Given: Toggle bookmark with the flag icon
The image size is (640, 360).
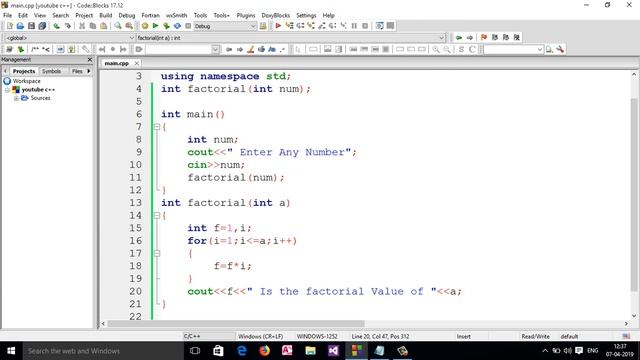Looking at the screenshot, I should pyautogui.click(x=484, y=38).
